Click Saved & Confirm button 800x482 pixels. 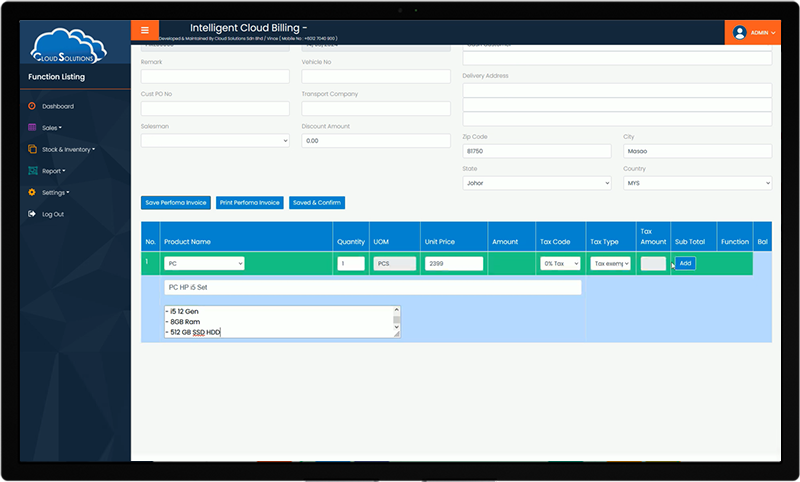click(317, 202)
